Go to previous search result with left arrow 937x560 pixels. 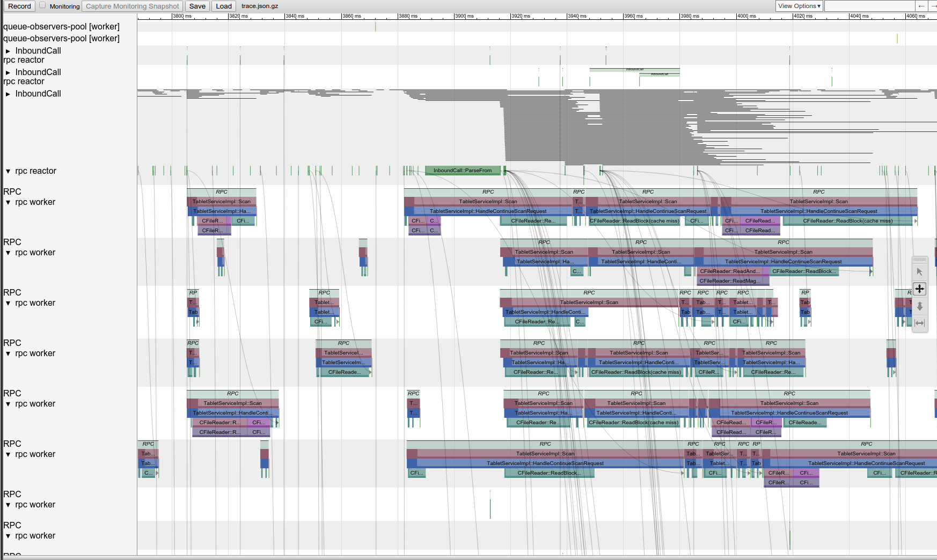[x=921, y=6]
